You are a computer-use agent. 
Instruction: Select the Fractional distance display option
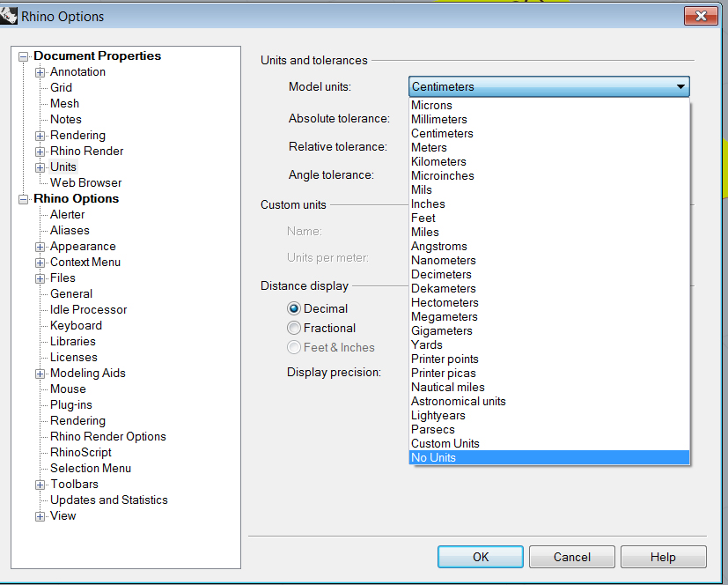tap(293, 328)
